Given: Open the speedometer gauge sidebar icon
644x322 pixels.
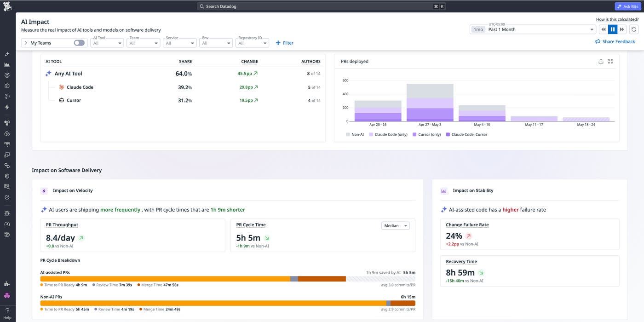Looking at the screenshot, I should pyautogui.click(x=7, y=224).
